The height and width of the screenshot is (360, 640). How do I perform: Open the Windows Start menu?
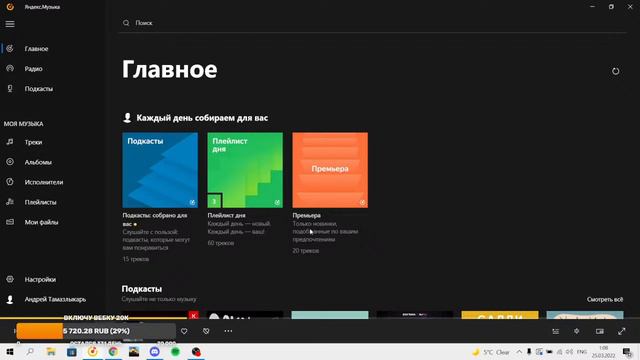point(10,351)
